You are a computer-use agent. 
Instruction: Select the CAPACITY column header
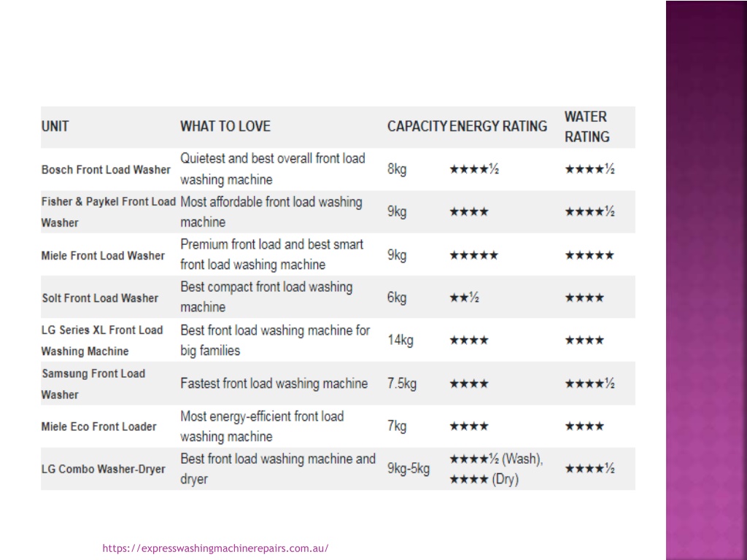[417, 126]
